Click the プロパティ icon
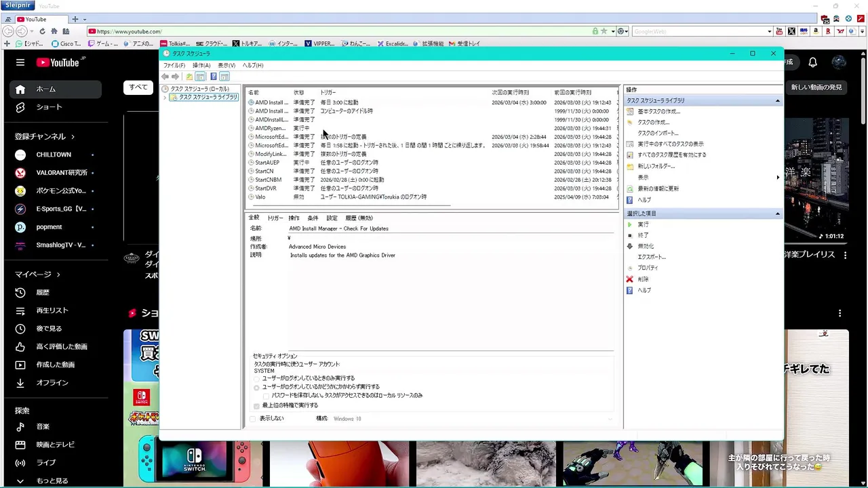This screenshot has width=868, height=488. [x=630, y=268]
